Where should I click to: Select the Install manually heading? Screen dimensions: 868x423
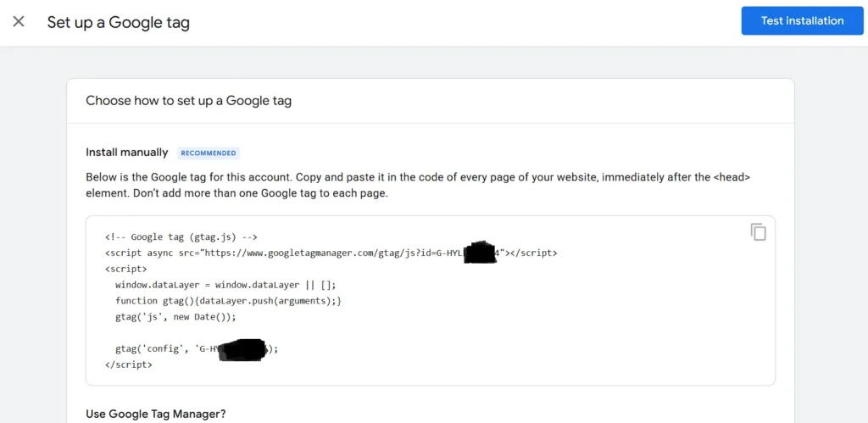(127, 153)
